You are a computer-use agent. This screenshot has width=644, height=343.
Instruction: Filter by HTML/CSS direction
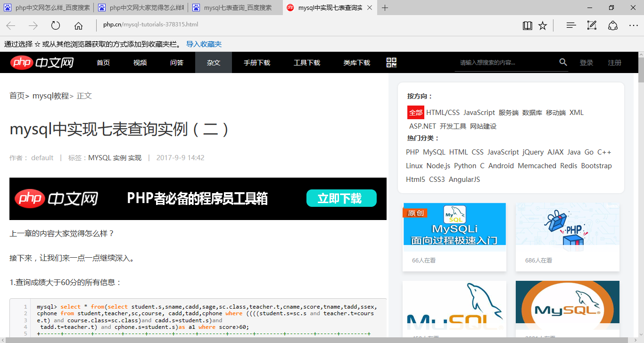pyautogui.click(x=443, y=113)
